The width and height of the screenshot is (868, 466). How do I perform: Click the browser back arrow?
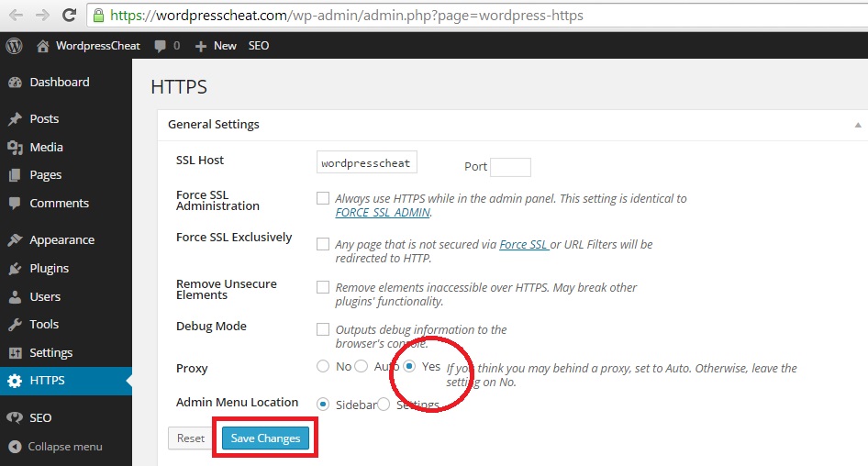16,15
